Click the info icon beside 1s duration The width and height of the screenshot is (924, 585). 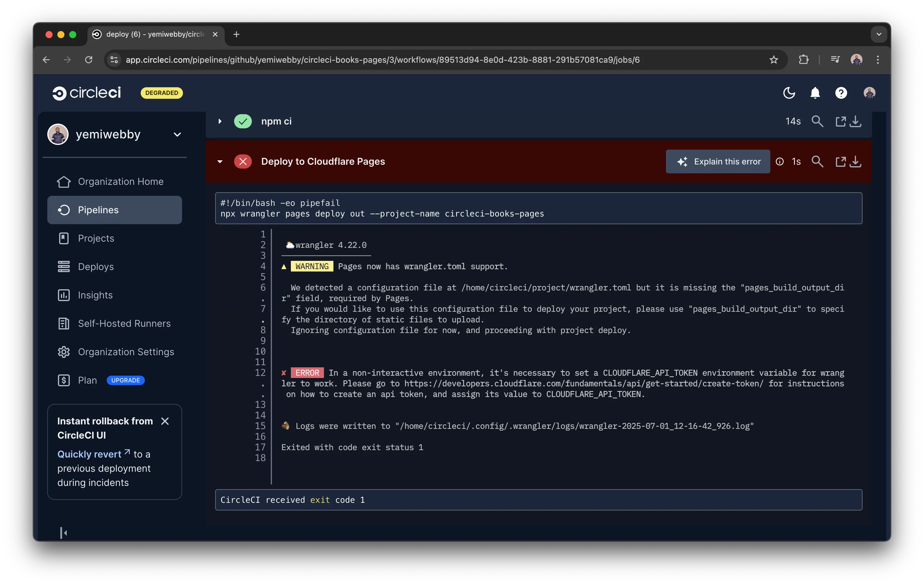point(780,161)
